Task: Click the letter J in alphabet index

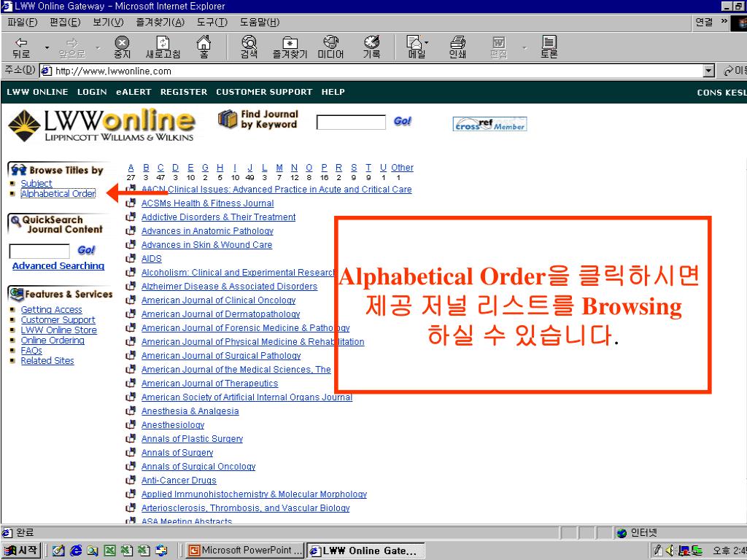Action: pos(249,168)
